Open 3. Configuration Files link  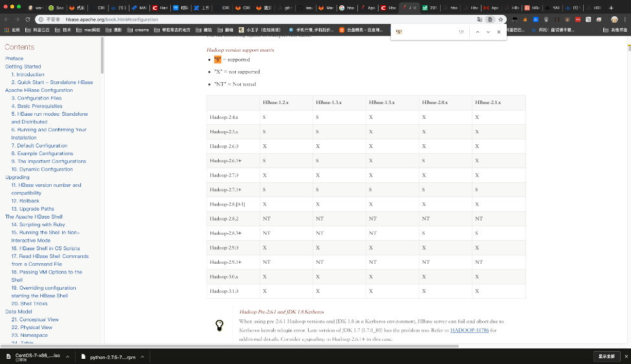pos(36,98)
